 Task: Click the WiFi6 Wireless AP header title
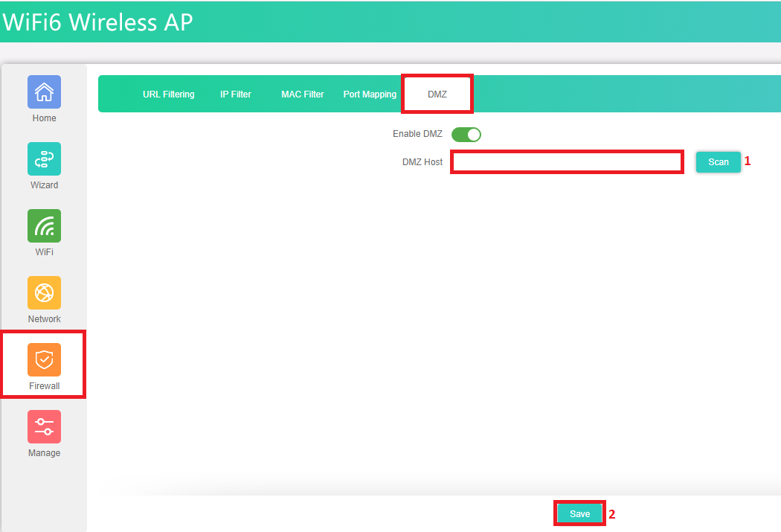coord(97,22)
